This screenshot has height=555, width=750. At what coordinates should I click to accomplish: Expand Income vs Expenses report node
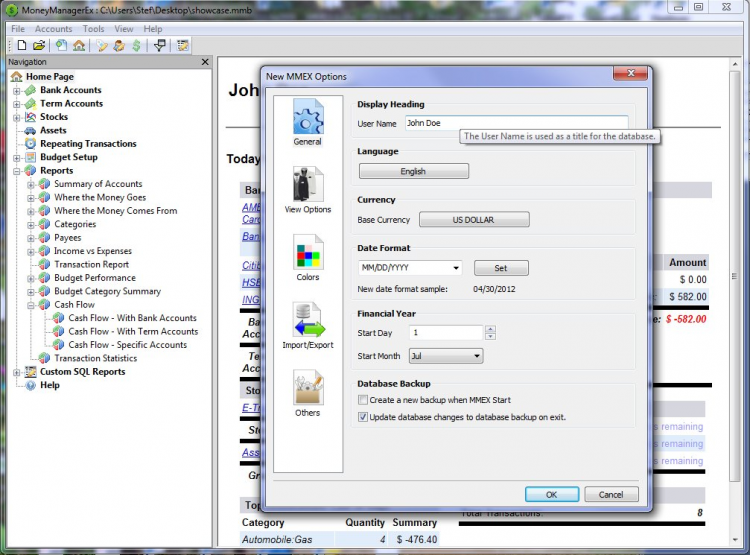pyautogui.click(x=31, y=251)
